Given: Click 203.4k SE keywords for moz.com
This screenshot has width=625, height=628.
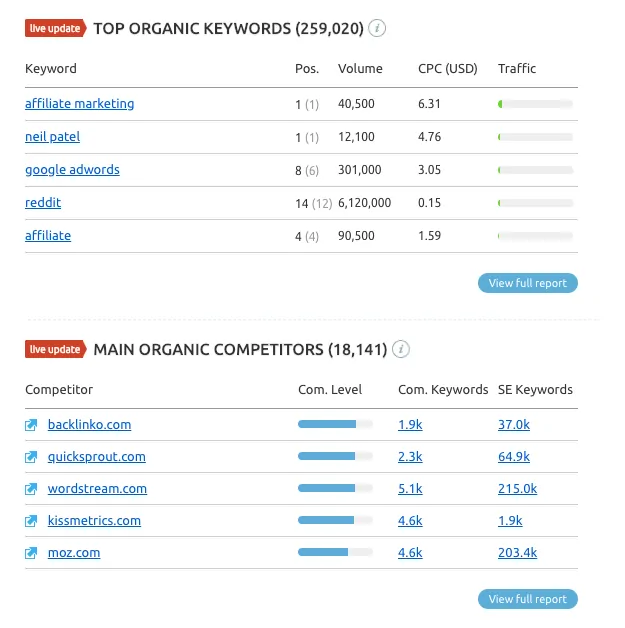Looking at the screenshot, I should (x=517, y=553).
